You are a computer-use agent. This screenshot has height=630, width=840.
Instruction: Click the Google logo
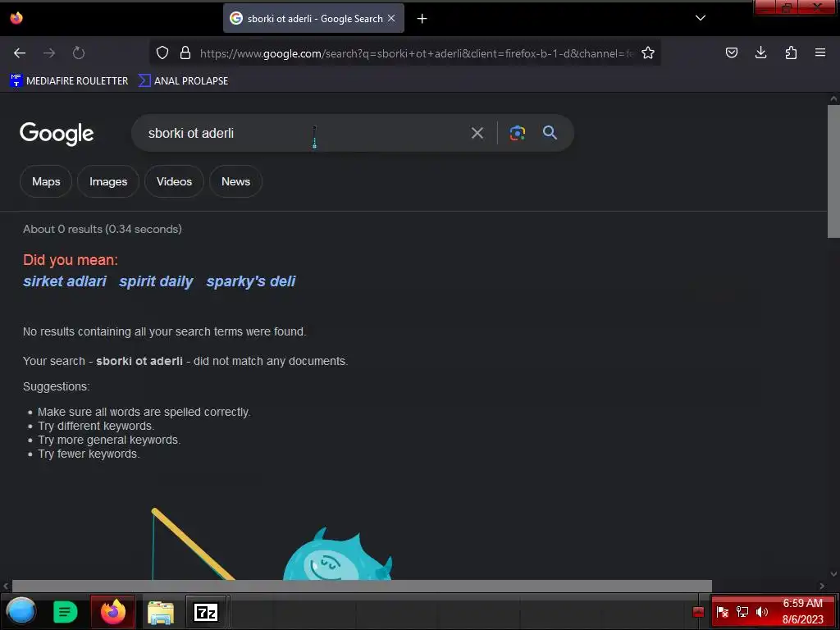tap(57, 134)
